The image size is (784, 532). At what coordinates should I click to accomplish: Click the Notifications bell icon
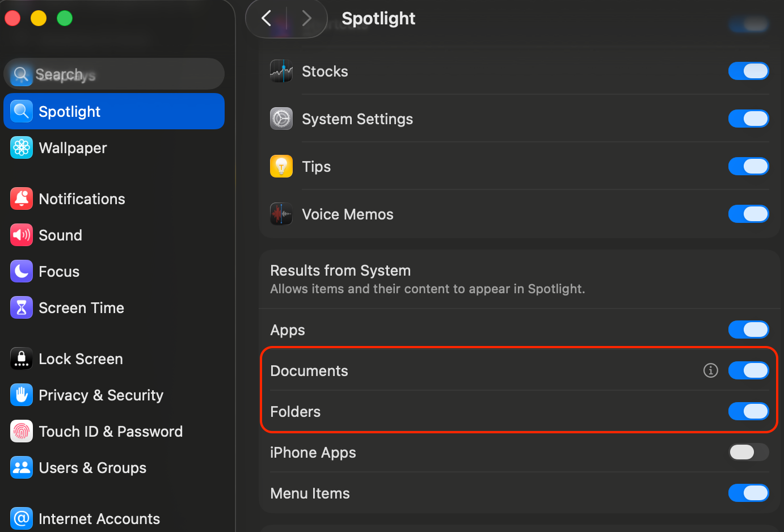coord(22,199)
